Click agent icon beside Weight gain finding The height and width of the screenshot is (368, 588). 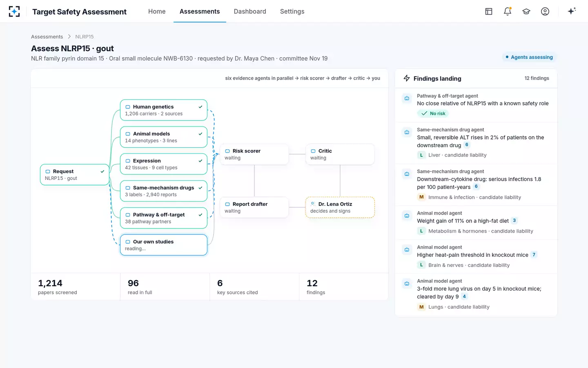(x=407, y=215)
